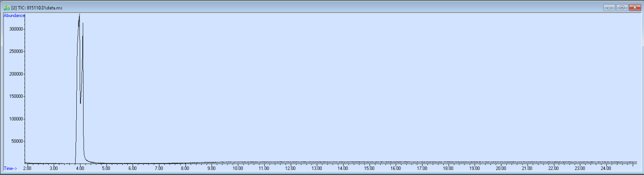Click the 300000 abundance axis tick label

click(17, 29)
